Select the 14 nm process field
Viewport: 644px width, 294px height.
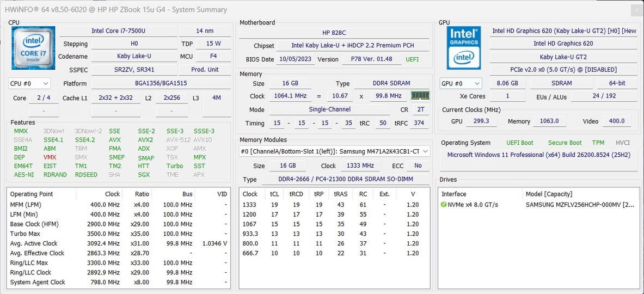point(205,31)
